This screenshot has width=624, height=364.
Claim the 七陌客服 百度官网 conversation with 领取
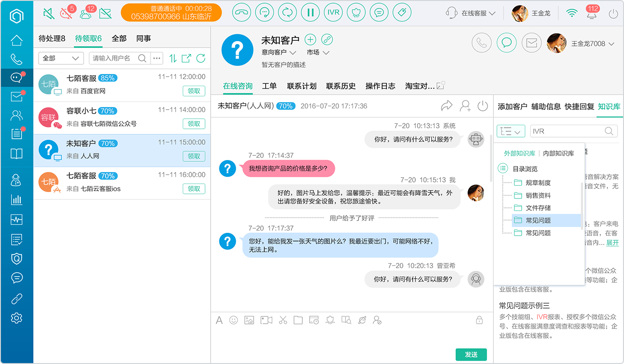pos(194,91)
